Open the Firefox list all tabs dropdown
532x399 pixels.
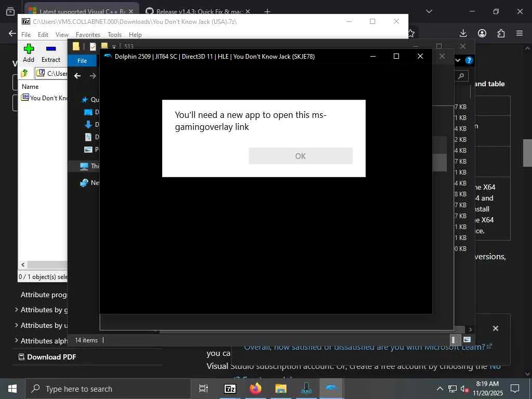point(429,11)
